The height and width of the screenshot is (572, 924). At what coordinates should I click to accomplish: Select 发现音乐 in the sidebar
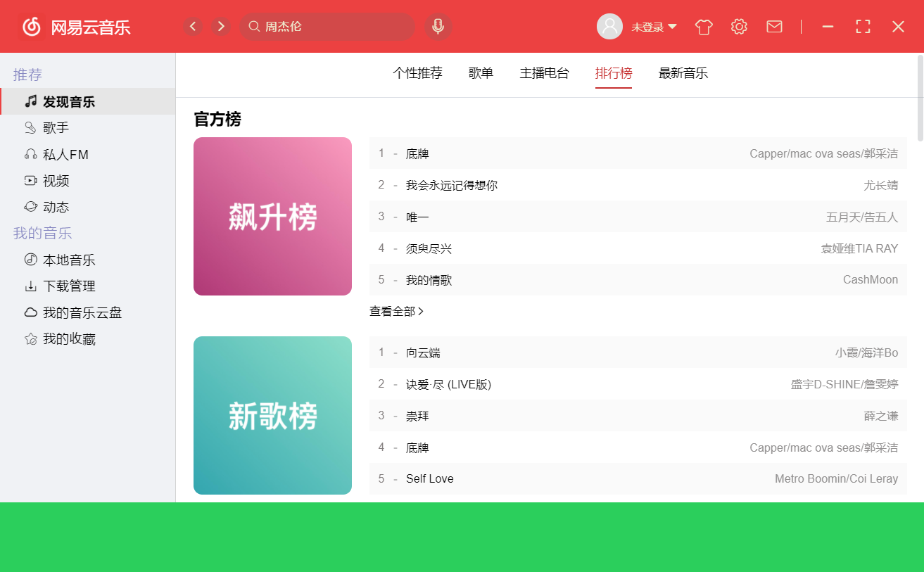pyautogui.click(x=87, y=101)
